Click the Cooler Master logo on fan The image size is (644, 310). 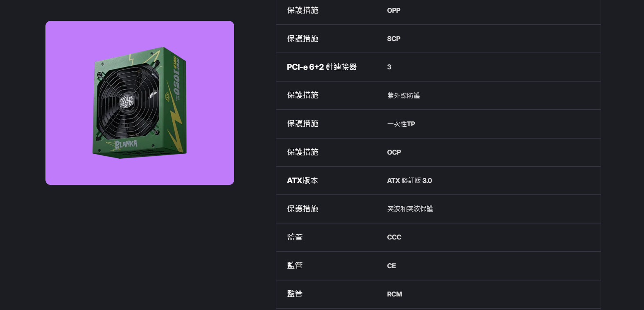pyautogui.click(x=126, y=102)
